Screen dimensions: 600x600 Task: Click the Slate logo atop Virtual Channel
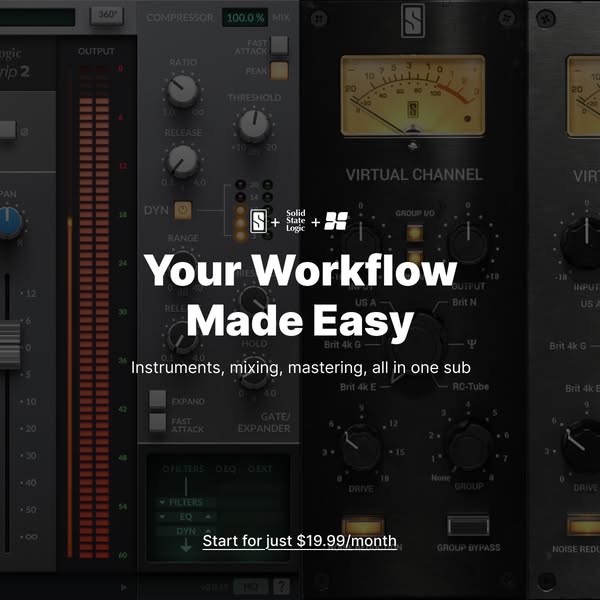tap(413, 20)
